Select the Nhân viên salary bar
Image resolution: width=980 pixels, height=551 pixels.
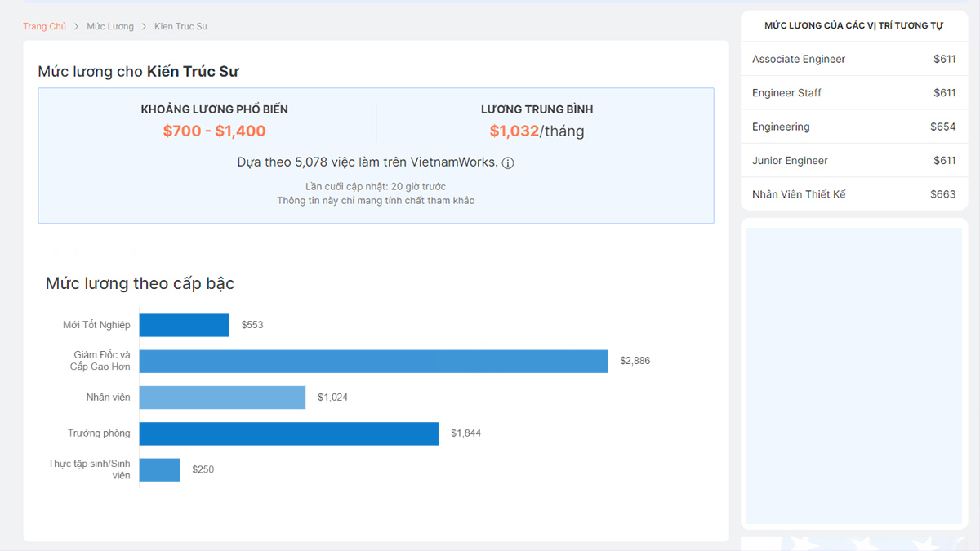(x=222, y=398)
